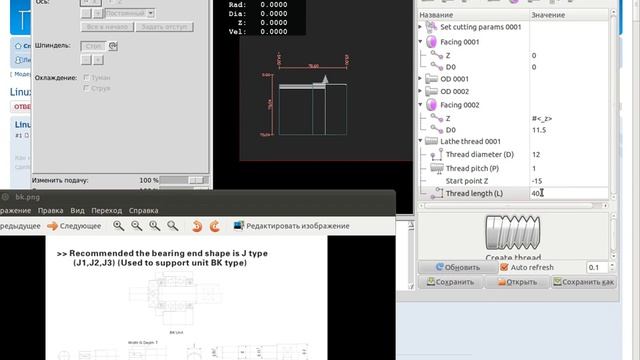Collapse the Facing 0002 node
Viewport: 640px width, 360px height.
click(x=420, y=105)
